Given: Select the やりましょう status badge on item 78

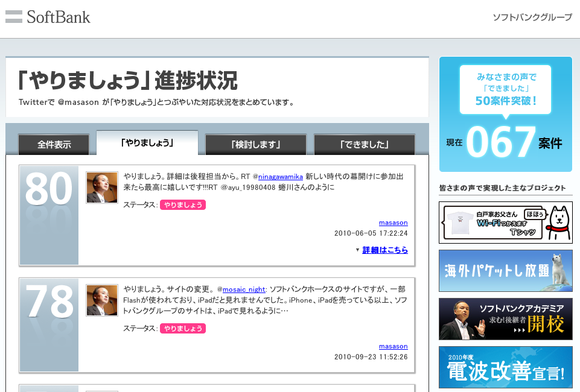Looking at the screenshot, I should [183, 329].
